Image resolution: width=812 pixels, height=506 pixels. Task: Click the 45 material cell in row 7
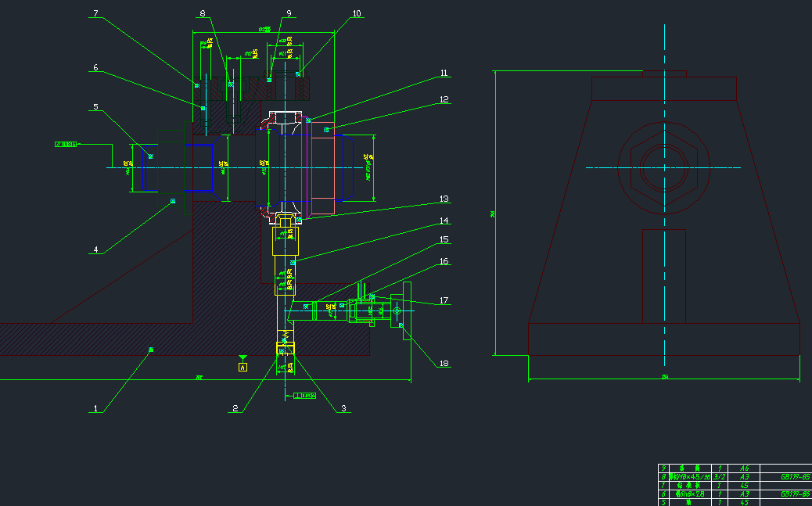[744, 486]
